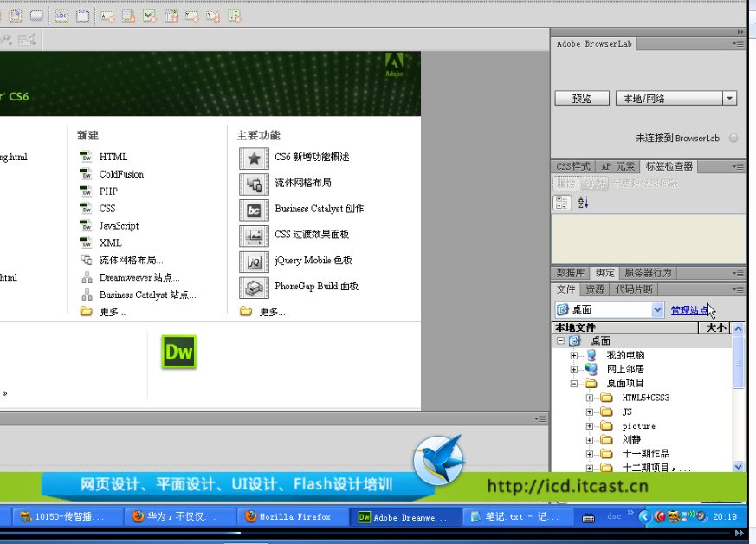This screenshot has height=544, width=756.
Task: Expand the JS folder
Action: tap(589, 411)
